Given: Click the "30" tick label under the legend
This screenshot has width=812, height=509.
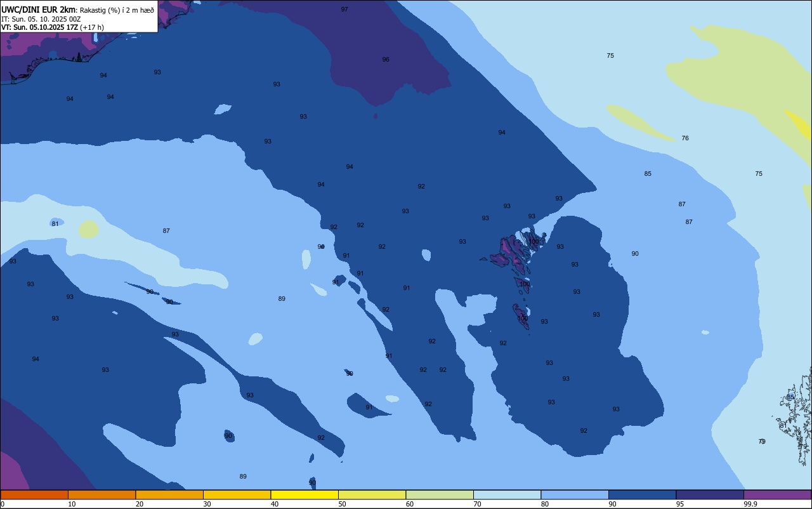Looking at the screenshot, I should tap(207, 504).
